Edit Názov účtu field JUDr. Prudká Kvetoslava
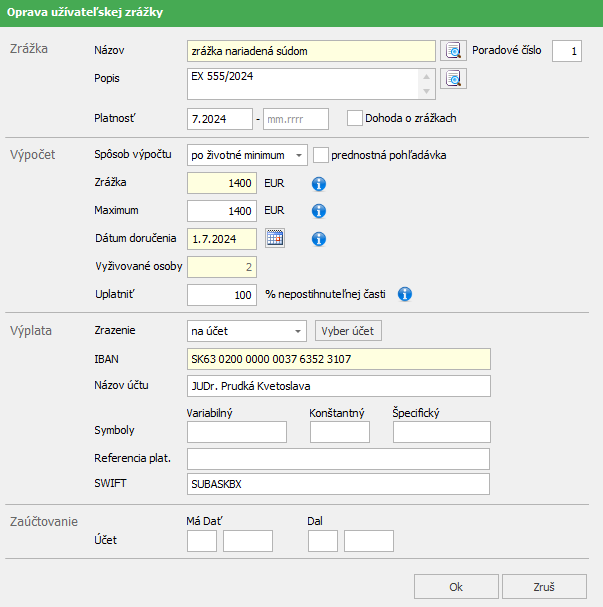This screenshot has width=603, height=607. pos(339,386)
